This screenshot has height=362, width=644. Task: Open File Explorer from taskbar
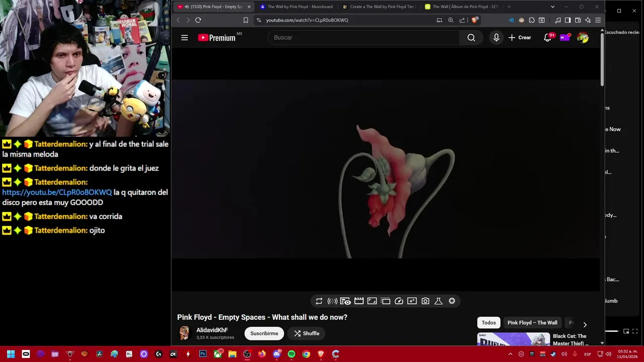click(232, 354)
